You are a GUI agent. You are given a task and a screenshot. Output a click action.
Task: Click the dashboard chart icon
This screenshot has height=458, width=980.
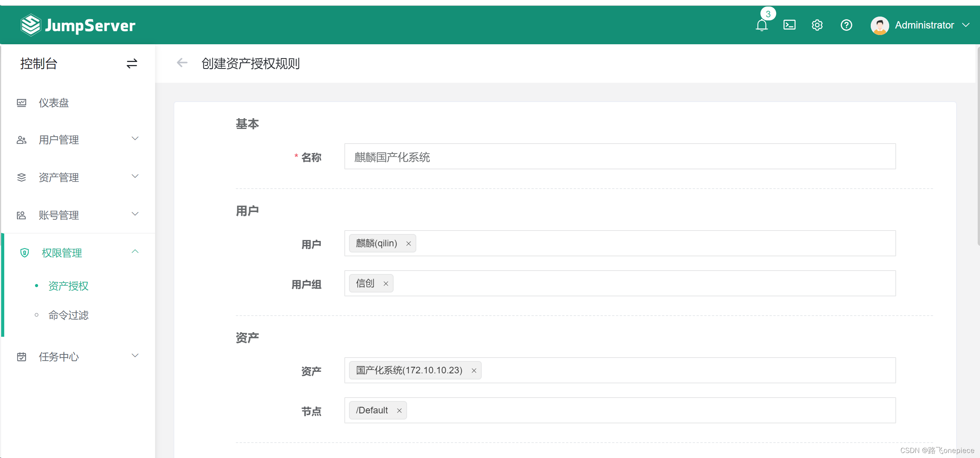(22, 103)
